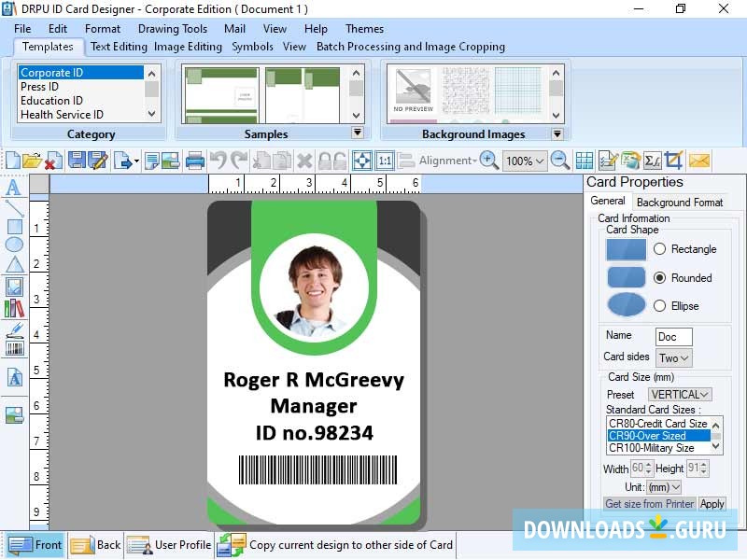
Task: Click the 1:1 actual size icon
Action: (x=385, y=161)
